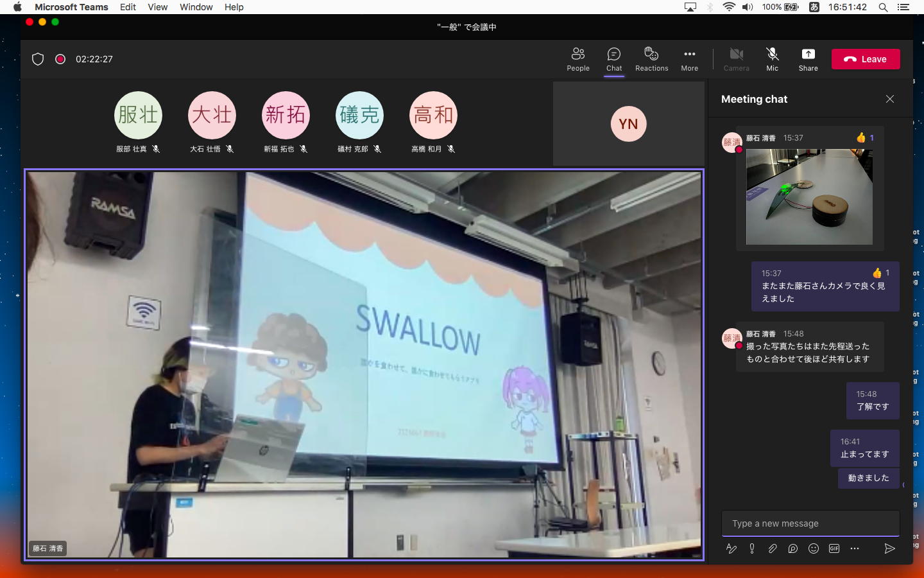Image resolution: width=924 pixels, height=578 pixels.
Task: Close the Meeting chat panel
Action: tap(890, 99)
